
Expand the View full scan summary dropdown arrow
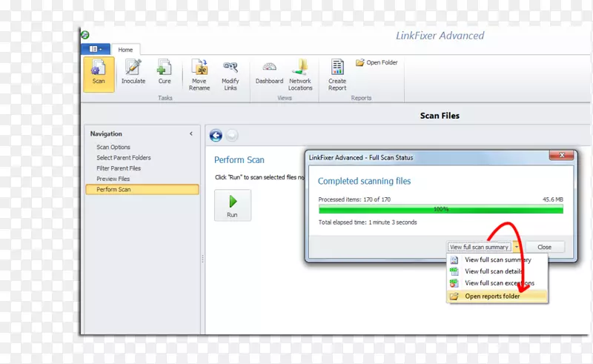coord(517,247)
